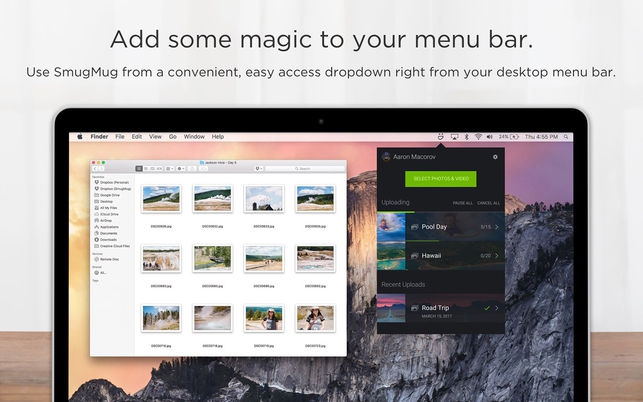643x402 pixels.
Task: Open the Finder menu
Action: click(x=99, y=137)
